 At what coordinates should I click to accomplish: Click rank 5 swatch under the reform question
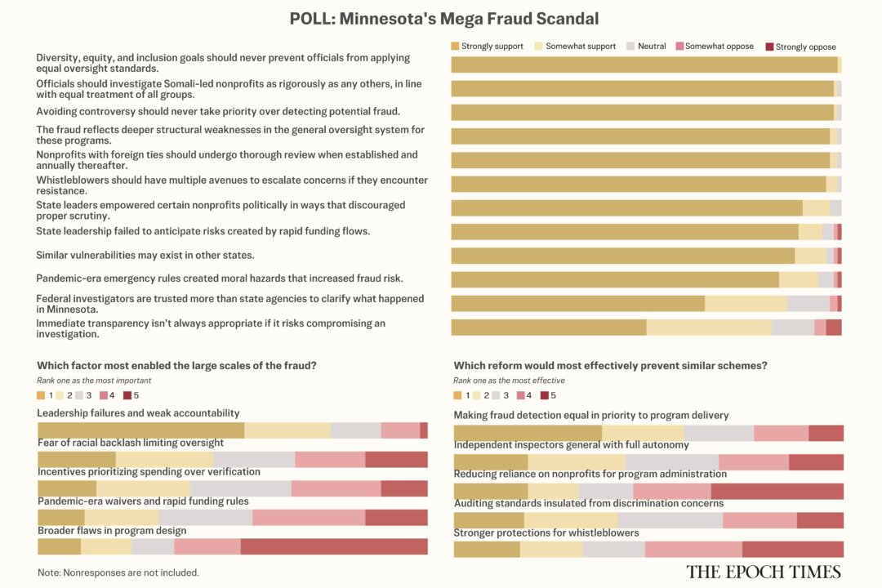pyautogui.click(x=545, y=396)
